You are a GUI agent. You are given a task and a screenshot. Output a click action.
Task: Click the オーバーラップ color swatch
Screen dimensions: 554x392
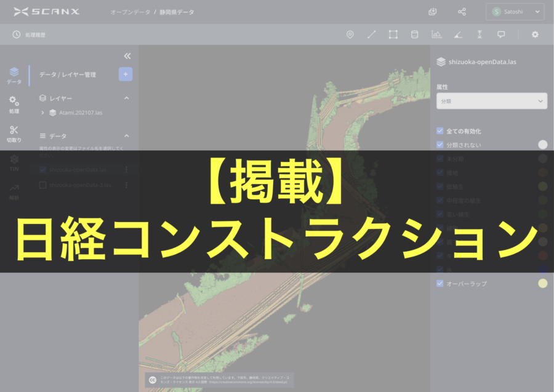coord(542,284)
